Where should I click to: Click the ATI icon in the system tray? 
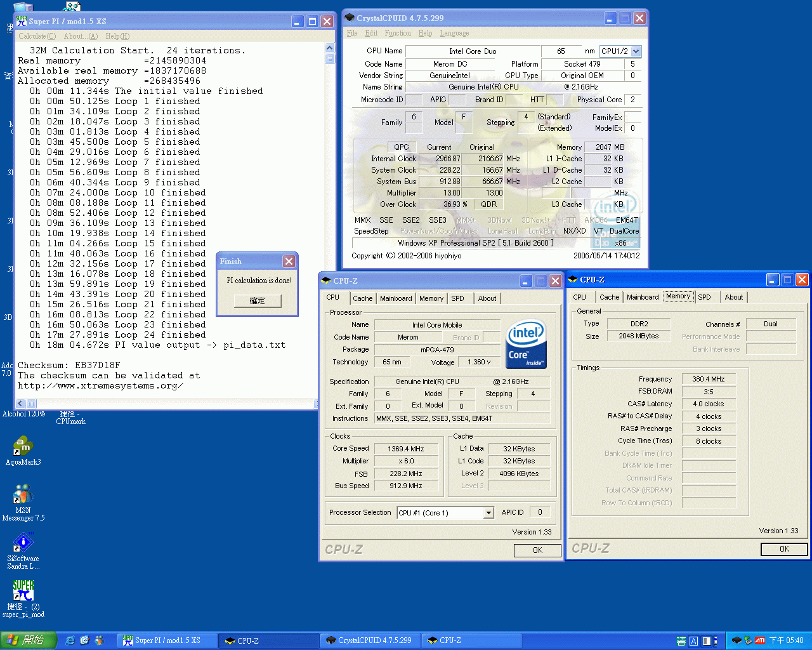pyautogui.click(x=759, y=640)
